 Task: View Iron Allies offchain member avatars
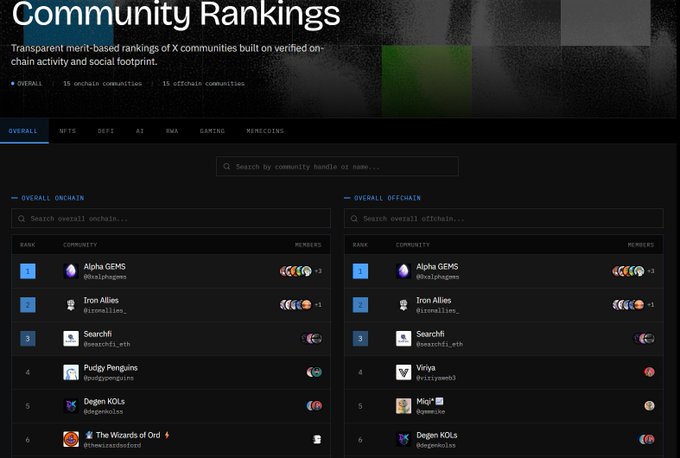coord(628,305)
